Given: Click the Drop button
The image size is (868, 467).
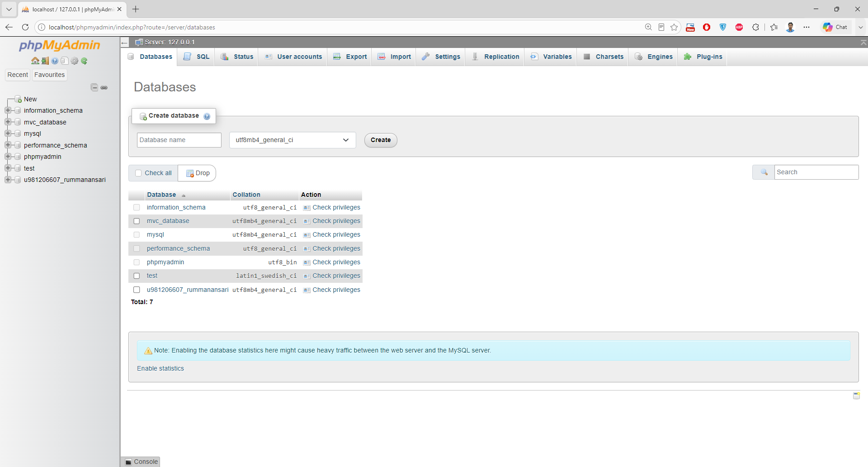Looking at the screenshot, I should (198, 173).
